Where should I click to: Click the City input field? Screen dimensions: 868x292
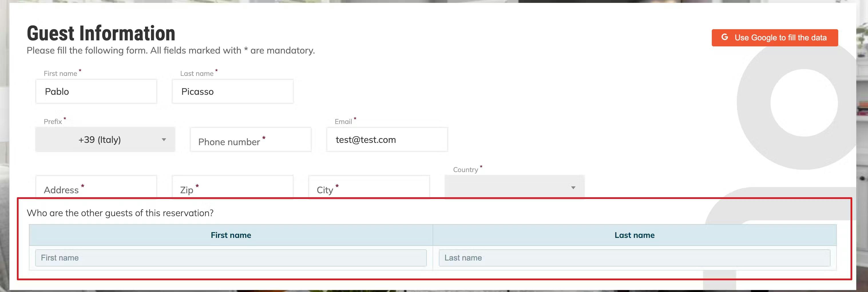coord(369,187)
